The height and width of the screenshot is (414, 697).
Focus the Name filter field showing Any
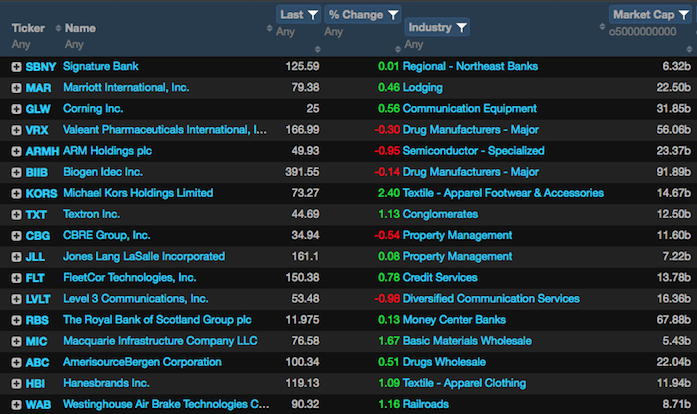[x=74, y=44]
